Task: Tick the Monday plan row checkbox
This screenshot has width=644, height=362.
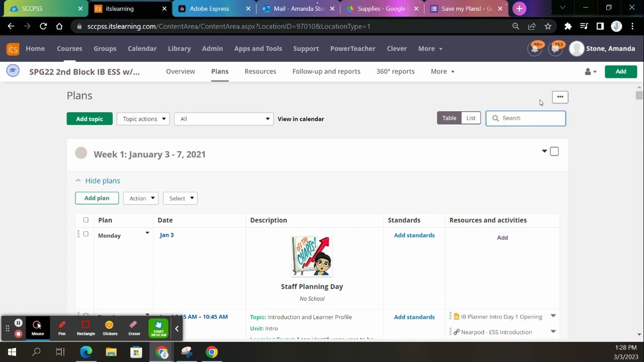Action: tap(86, 234)
